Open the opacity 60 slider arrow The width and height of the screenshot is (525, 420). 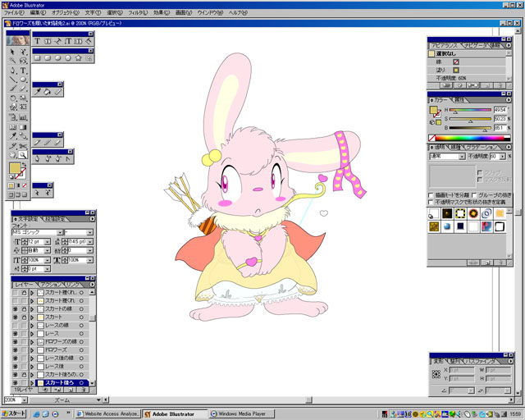502,157
